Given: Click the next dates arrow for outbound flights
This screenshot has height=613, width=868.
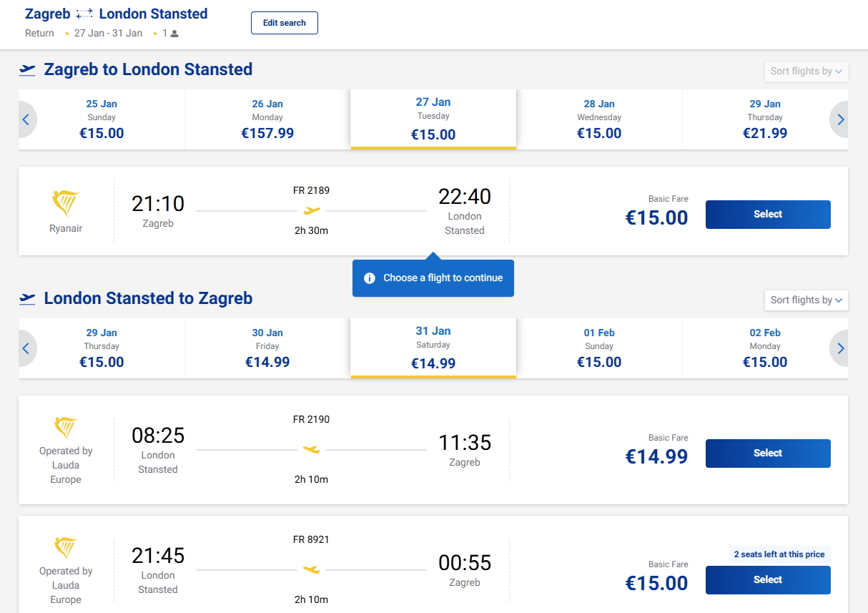Looking at the screenshot, I should click(840, 120).
